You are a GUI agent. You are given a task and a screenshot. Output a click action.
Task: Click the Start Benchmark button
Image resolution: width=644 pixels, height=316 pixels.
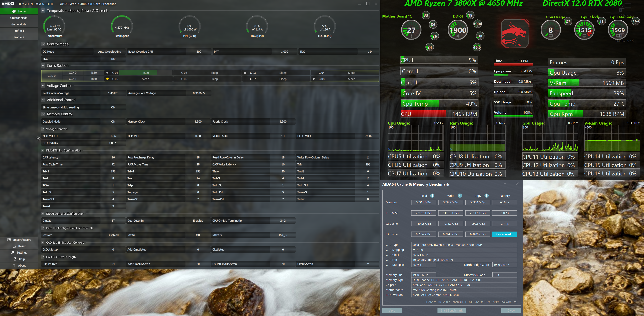click(x=451, y=310)
